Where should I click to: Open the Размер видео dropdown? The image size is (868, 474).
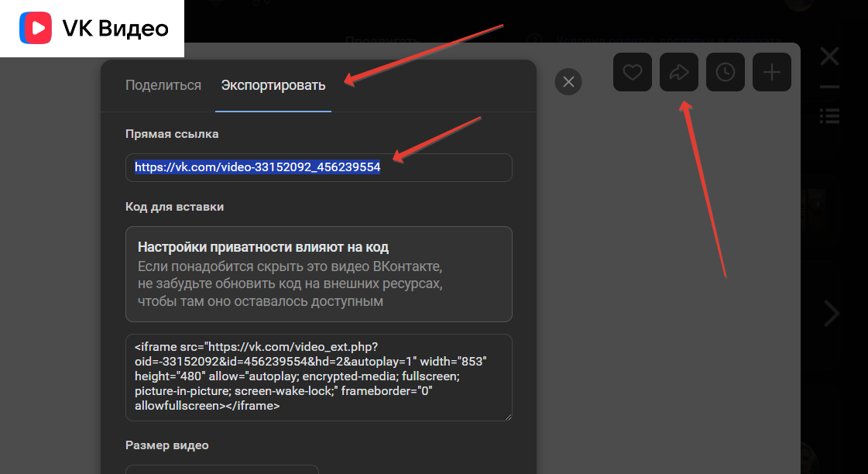[222, 469]
